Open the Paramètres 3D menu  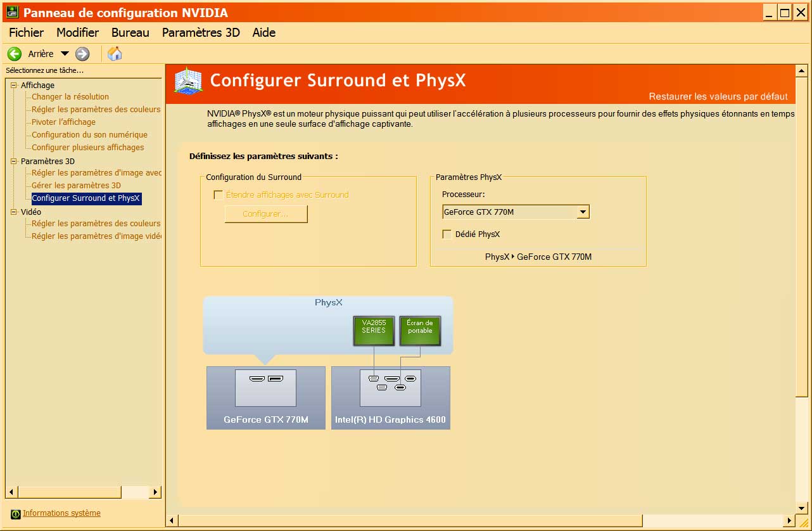click(x=201, y=32)
